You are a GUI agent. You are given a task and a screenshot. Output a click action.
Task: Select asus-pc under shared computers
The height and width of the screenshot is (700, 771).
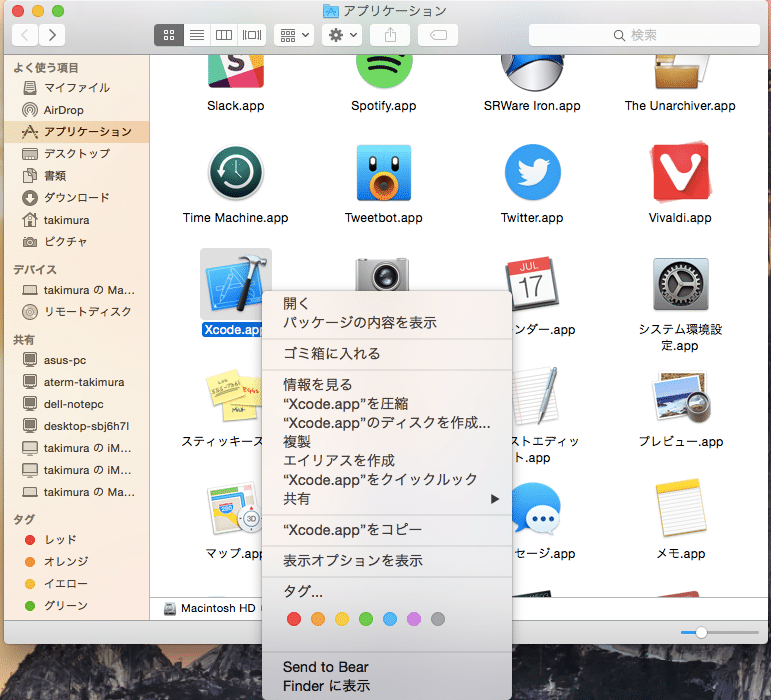coord(76,360)
